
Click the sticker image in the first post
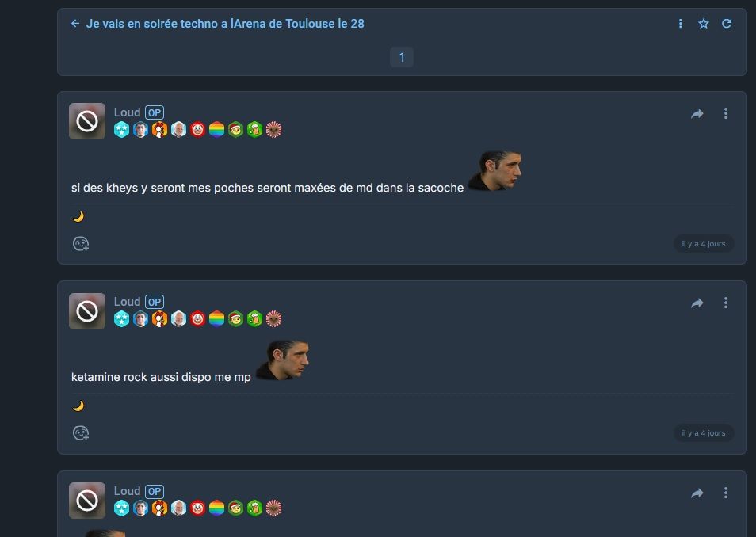494,170
